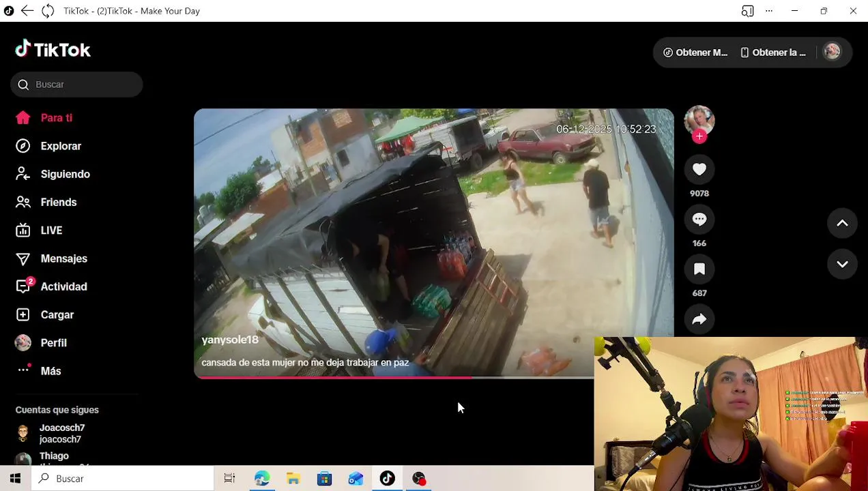The image size is (868, 491).
Task: Click the Cargar plus icon
Action: (23, 314)
